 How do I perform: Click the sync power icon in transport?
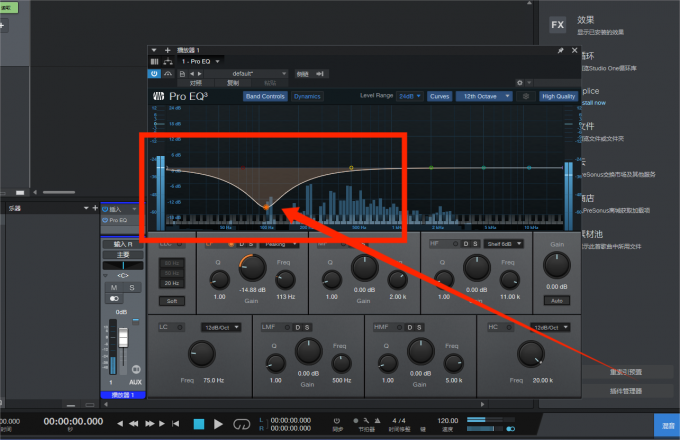pyautogui.click(x=337, y=420)
